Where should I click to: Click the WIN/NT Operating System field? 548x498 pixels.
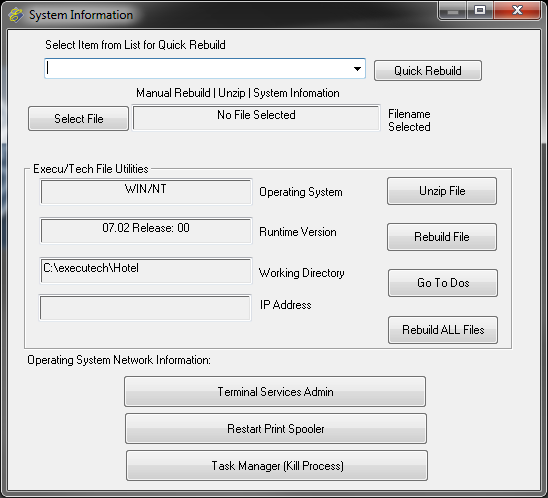(146, 192)
